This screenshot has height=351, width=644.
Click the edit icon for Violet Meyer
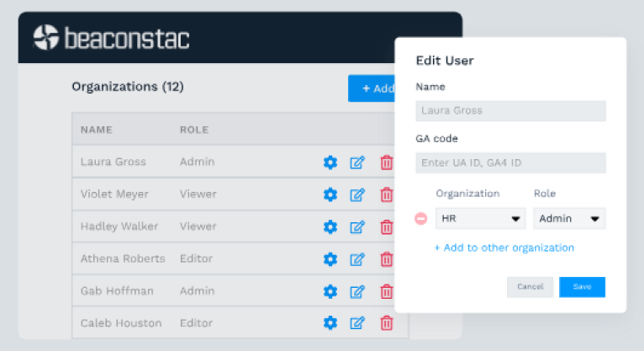357,194
